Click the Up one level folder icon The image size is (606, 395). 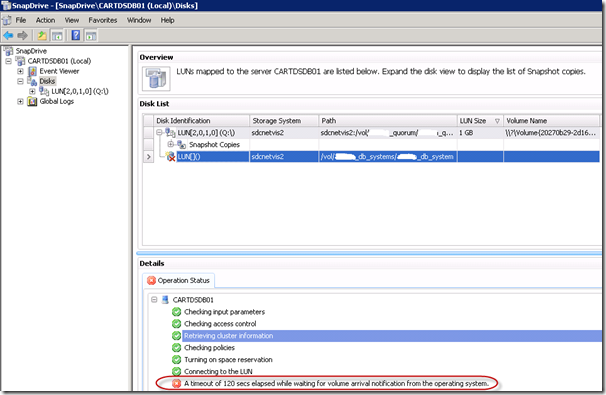(x=42, y=36)
